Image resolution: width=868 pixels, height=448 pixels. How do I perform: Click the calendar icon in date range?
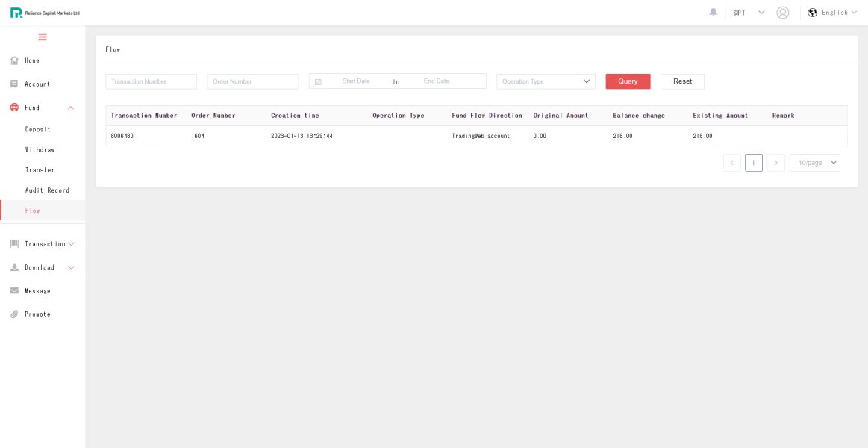(x=318, y=81)
